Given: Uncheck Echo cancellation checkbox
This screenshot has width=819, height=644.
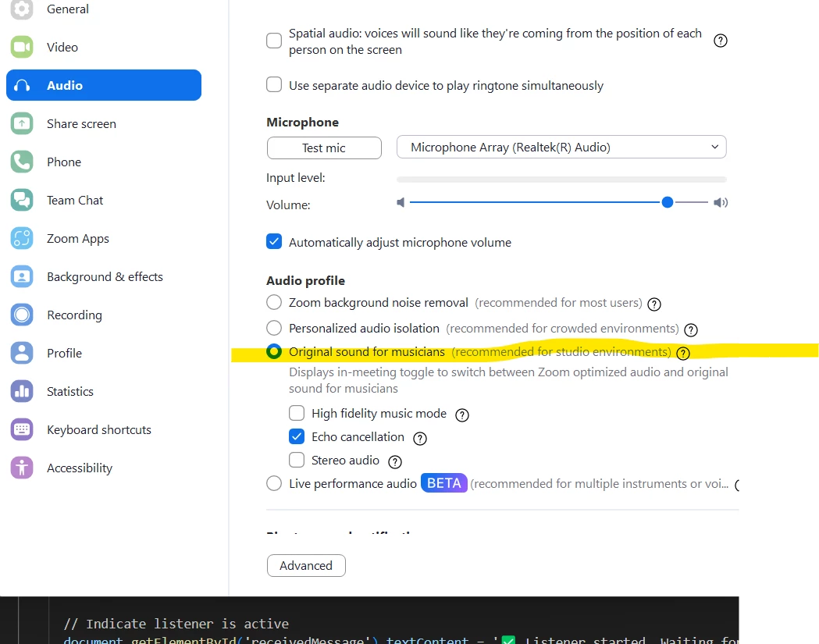Looking at the screenshot, I should [297, 436].
